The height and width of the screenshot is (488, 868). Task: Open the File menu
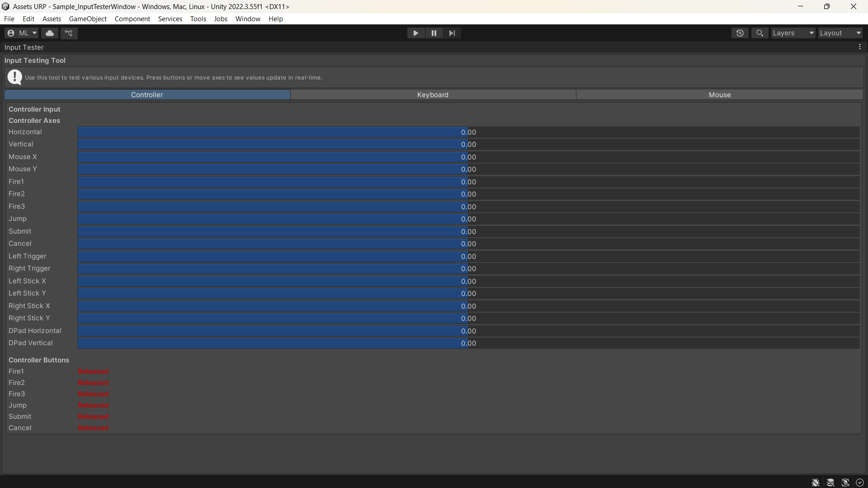pos(9,19)
